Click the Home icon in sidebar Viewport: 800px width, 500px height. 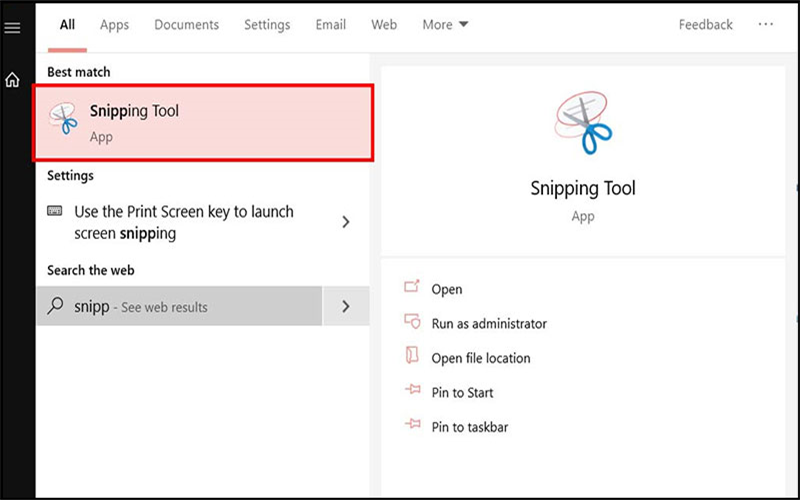(12, 80)
